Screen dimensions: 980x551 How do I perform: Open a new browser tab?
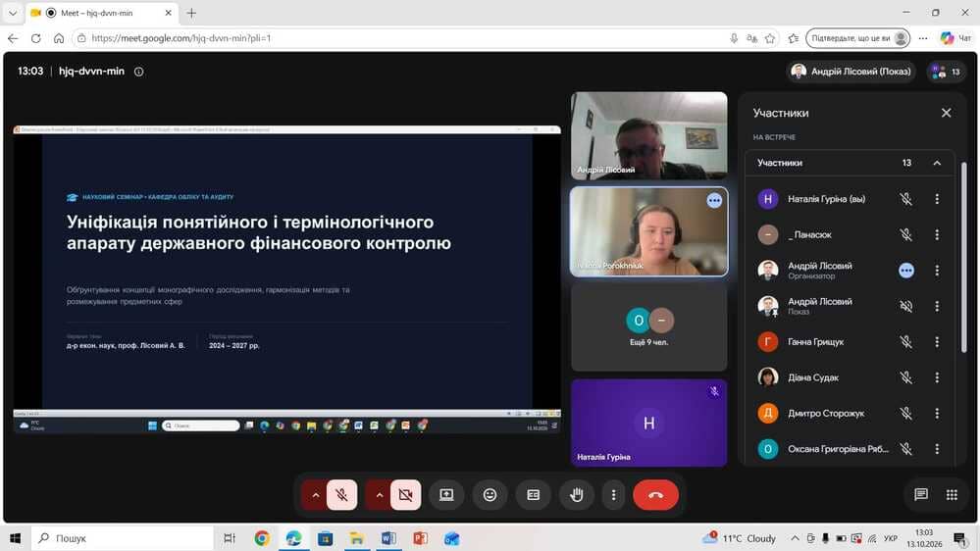191,13
